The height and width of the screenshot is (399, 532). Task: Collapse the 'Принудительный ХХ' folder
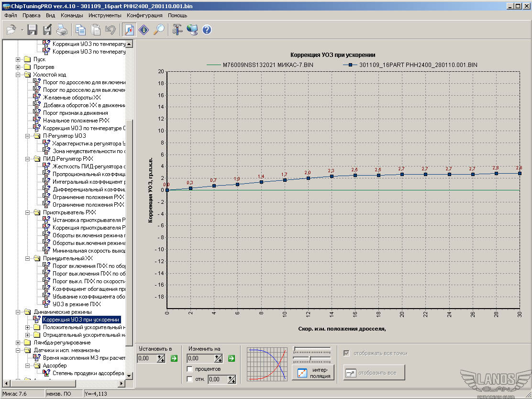(x=27, y=258)
